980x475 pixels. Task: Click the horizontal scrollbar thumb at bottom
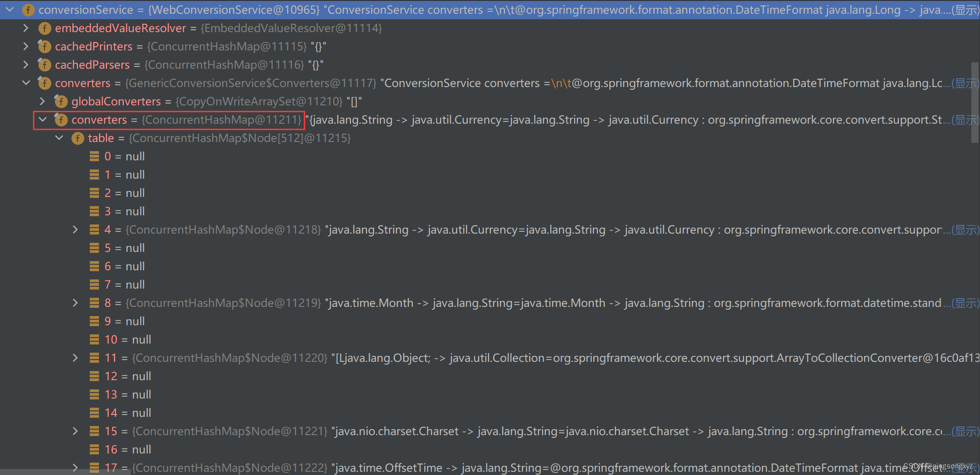point(65,472)
